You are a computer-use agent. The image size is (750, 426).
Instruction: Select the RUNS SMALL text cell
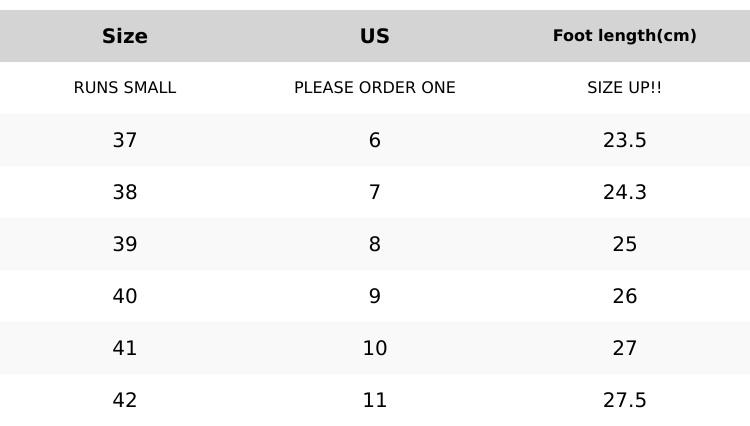[x=125, y=88]
